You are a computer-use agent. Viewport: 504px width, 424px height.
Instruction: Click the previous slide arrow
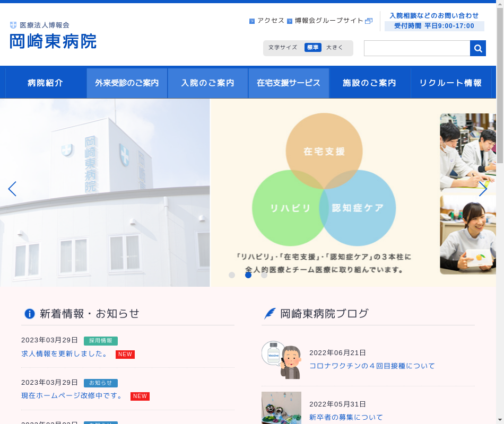coord(12,189)
